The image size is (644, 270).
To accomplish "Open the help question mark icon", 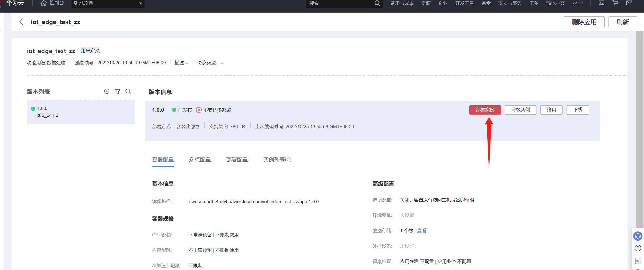I will [x=638, y=248].
